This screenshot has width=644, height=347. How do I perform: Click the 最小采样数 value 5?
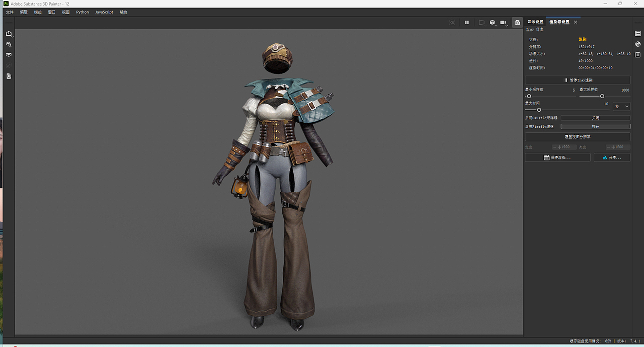(574, 90)
